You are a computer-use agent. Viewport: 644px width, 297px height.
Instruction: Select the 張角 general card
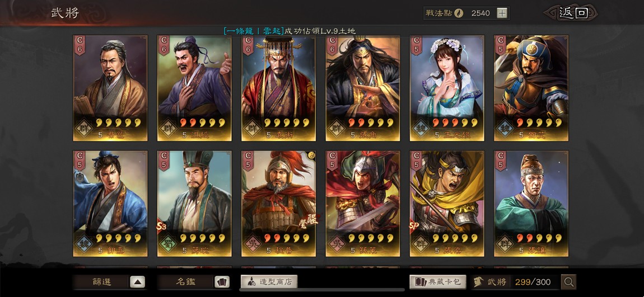point(363,88)
